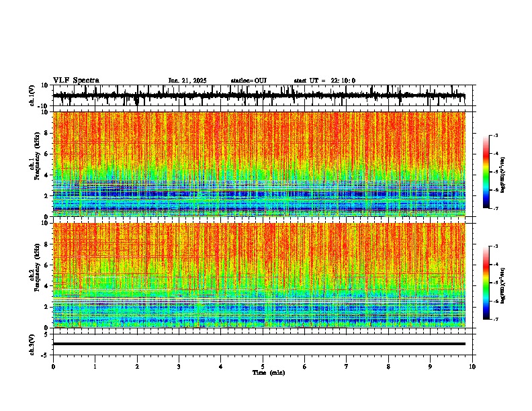The height and width of the screenshot is (411, 532).
Task: Click the "VLF Spectra" plot title
Action: coord(76,81)
